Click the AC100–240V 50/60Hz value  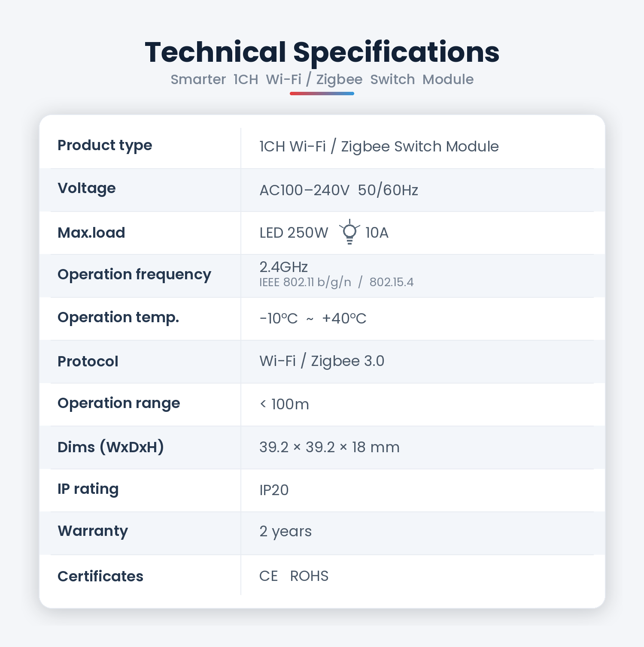pos(339,190)
